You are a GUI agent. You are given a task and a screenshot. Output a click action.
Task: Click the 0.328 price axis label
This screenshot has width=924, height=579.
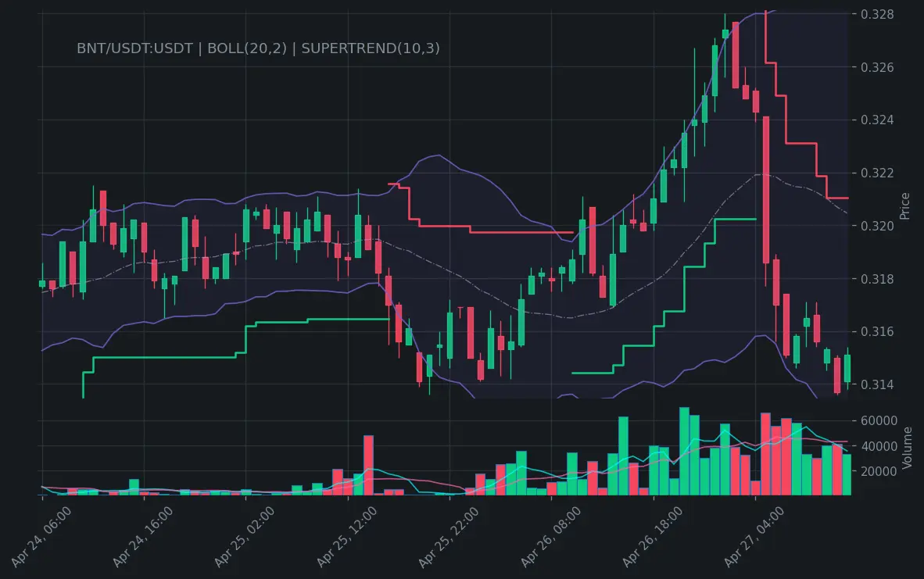[x=877, y=14]
